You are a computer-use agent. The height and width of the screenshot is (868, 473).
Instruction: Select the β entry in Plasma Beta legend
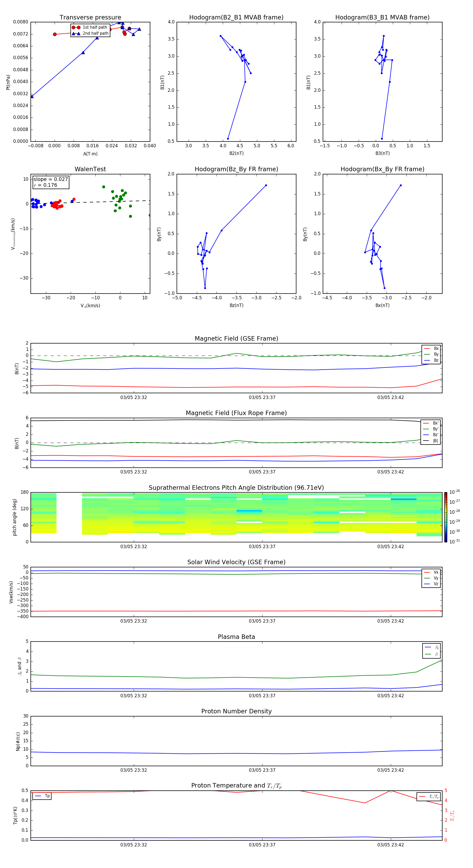pyautogui.click(x=431, y=654)
